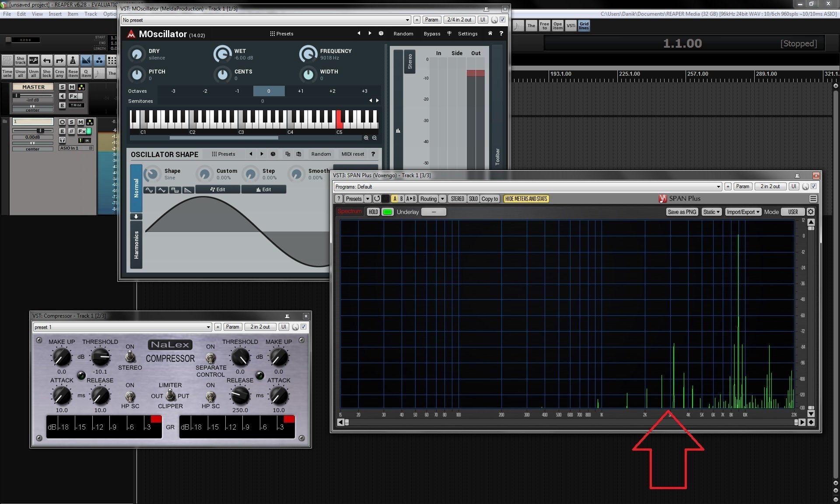
Task: Click HIDE METERS AND STATS button
Action: click(x=526, y=199)
